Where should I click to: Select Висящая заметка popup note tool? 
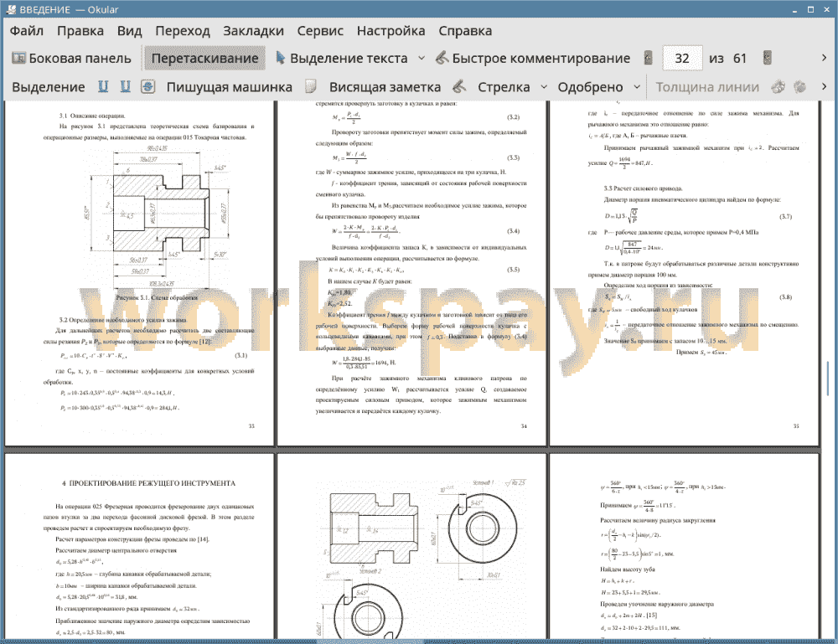[385, 87]
